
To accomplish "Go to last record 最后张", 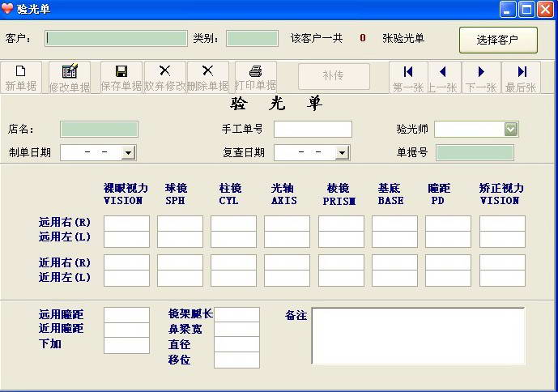I will pos(522,77).
